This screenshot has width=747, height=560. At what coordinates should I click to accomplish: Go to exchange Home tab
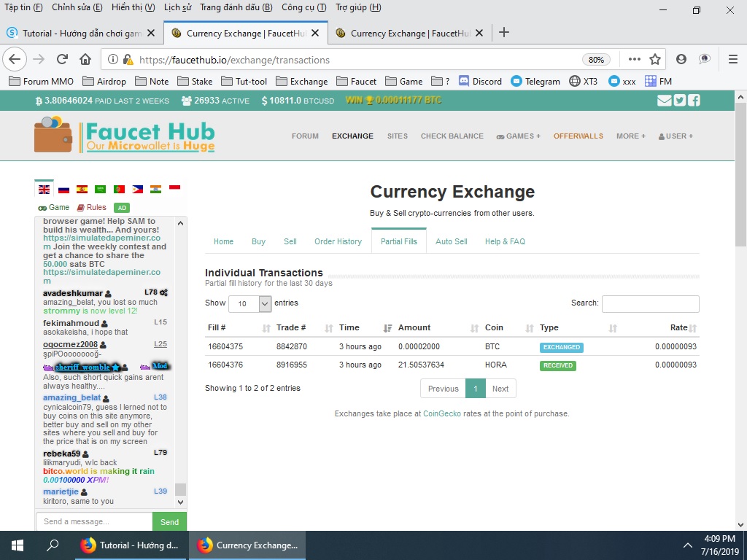[x=223, y=241]
